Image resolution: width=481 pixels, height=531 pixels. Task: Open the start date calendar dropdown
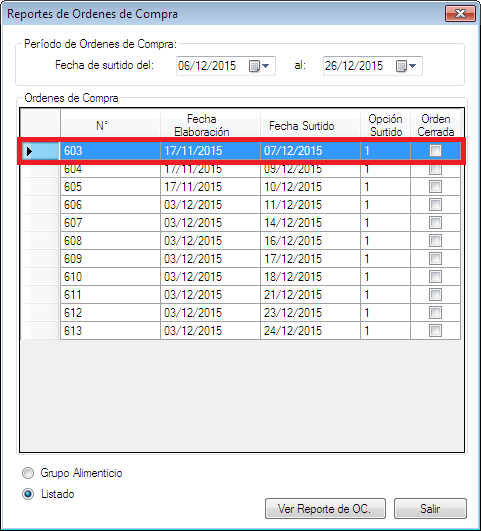259,66
